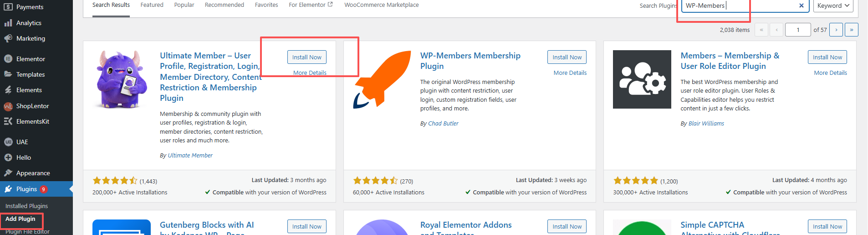Image resolution: width=868 pixels, height=235 pixels.
Task: Click '200,000+ Active Installations' text
Action: tap(130, 193)
